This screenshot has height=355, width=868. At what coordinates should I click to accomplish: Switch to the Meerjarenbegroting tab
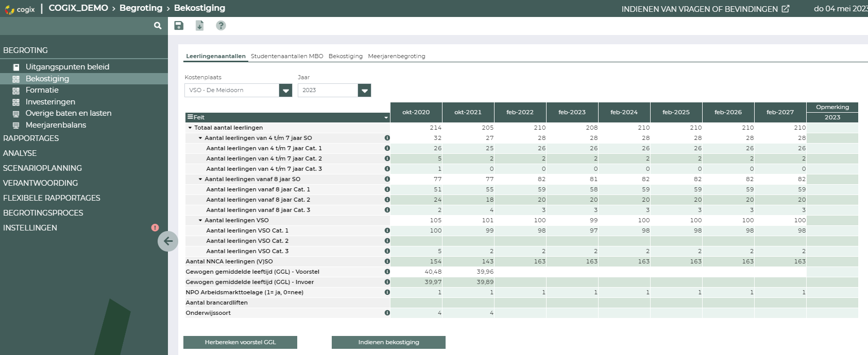(397, 56)
